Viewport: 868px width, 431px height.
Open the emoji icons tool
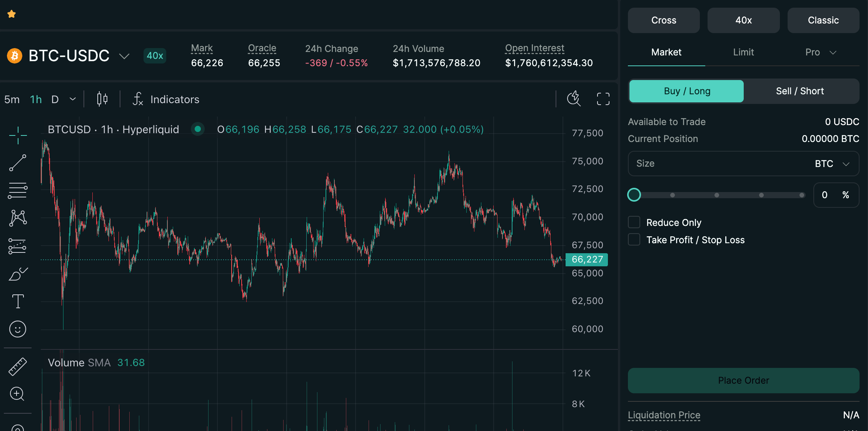click(x=18, y=329)
